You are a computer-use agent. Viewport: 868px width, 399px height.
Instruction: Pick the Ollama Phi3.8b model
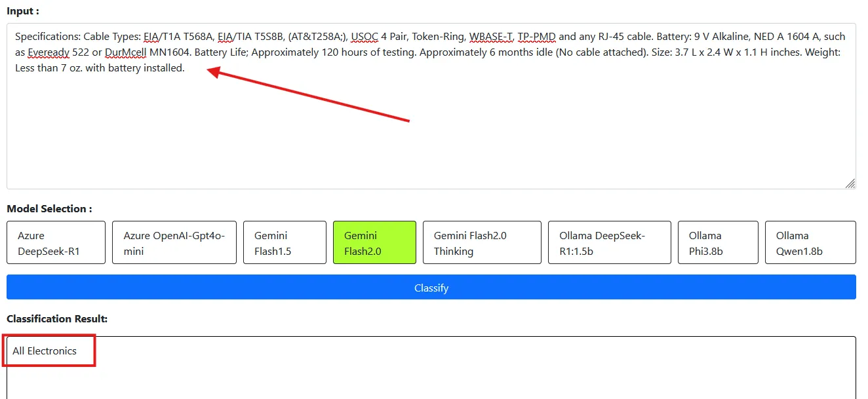[718, 242]
